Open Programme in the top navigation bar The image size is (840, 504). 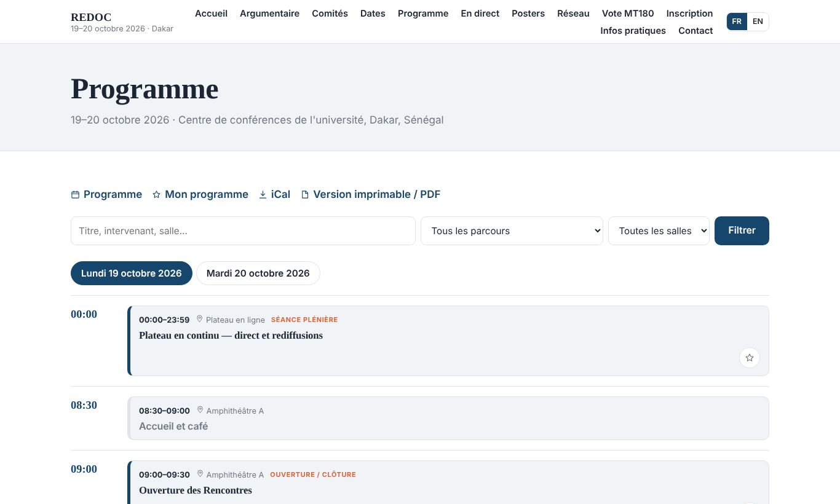(423, 14)
